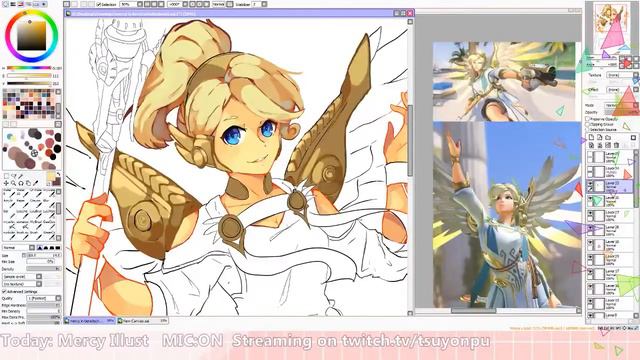The image size is (640, 360).
Task: Select the rectangular selection tool
Action: pos(6,176)
